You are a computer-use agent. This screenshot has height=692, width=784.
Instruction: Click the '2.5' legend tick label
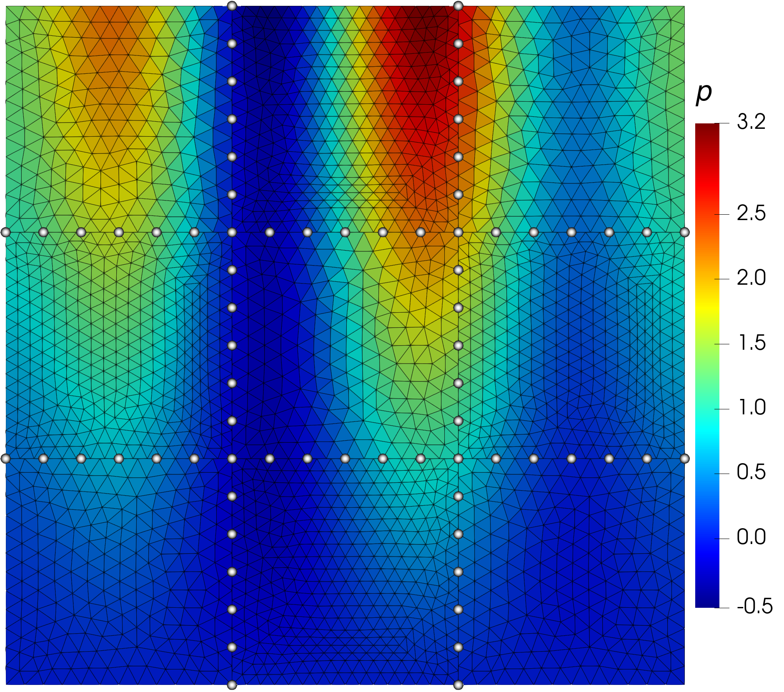pyautogui.click(x=751, y=213)
